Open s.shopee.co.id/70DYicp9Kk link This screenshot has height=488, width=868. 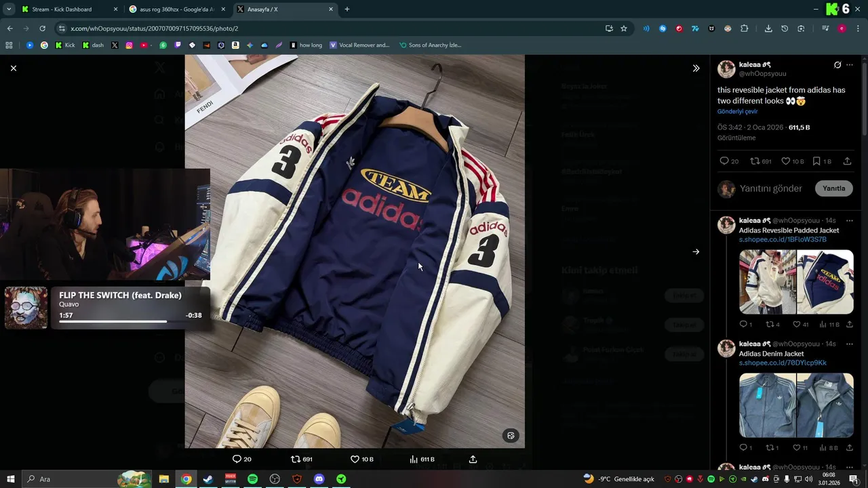[x=783, y=363]
